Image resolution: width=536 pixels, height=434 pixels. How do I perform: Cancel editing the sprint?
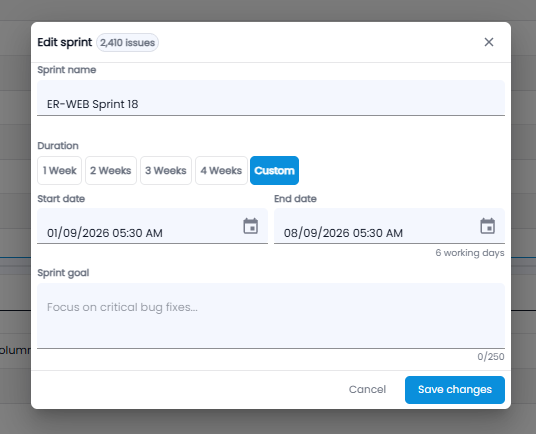coord(367,390)
